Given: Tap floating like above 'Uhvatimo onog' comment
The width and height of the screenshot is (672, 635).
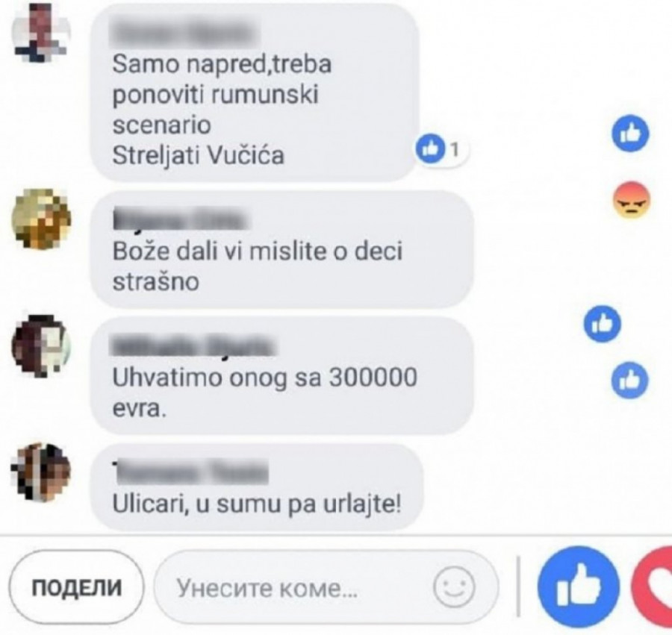Looking at the screenshot, I should coord(602,323).
